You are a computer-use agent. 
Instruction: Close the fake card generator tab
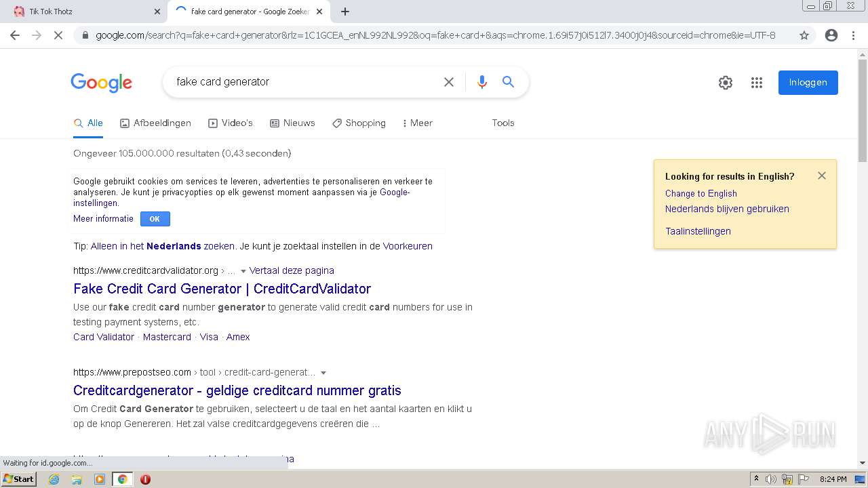(x=319, y=12)
